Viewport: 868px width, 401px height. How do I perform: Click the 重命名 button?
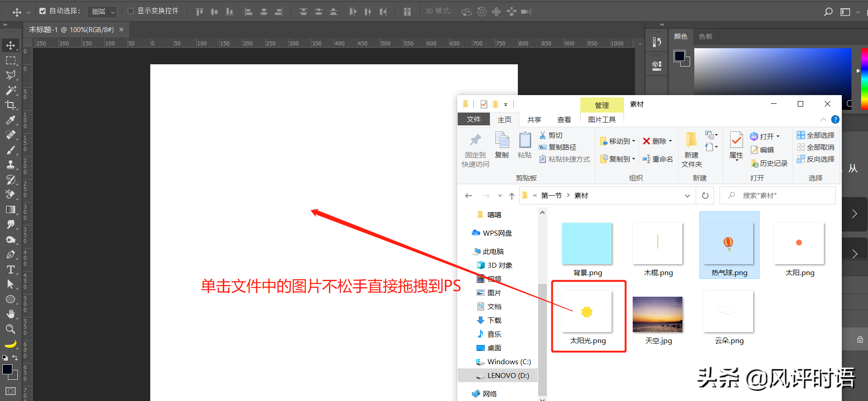click(658, 159)
